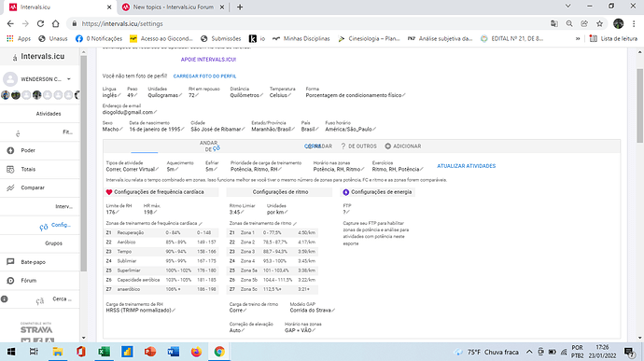Click the Atualizar Atividades button
This screenshot has height=361, width=644.
tap(466, 166)
